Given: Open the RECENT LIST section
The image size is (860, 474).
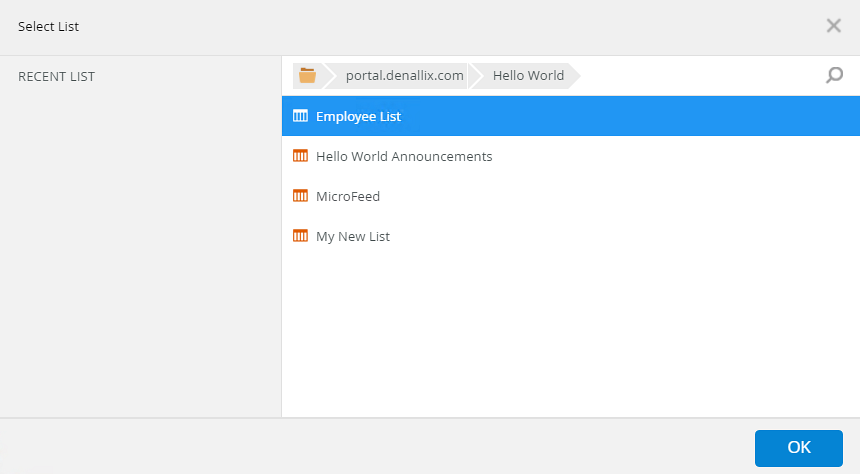Looking at the screenshot, I should [57, 77].
